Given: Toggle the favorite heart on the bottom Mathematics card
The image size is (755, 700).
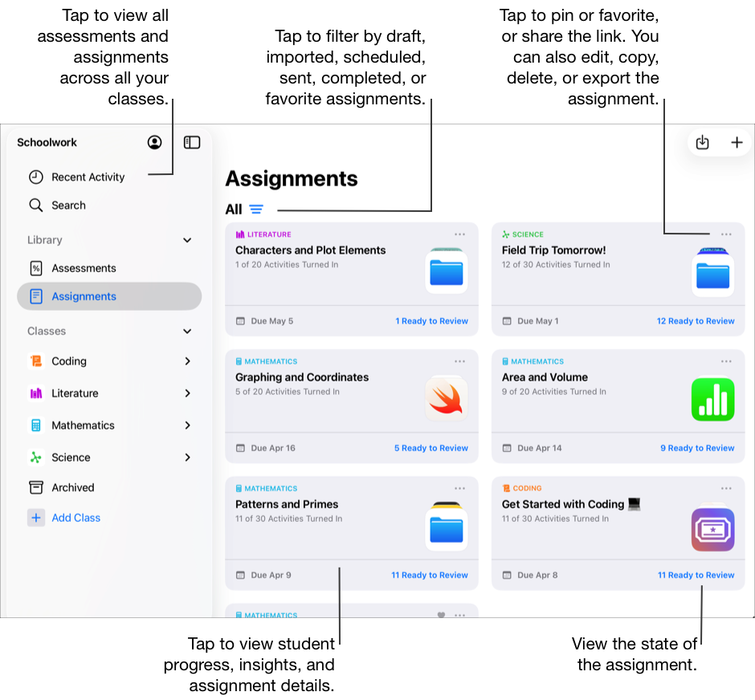Looking at the screenshot, I should (x=440, y=615).
